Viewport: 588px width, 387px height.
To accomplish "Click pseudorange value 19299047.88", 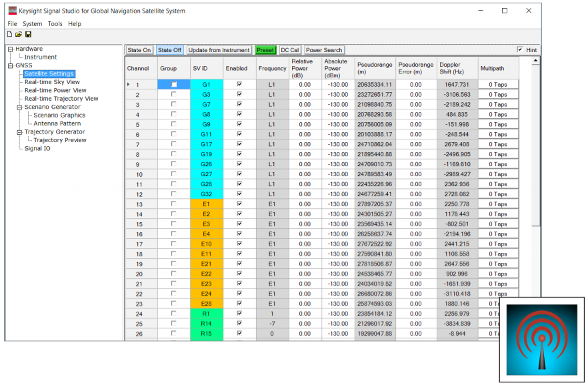I will point(375,334).
